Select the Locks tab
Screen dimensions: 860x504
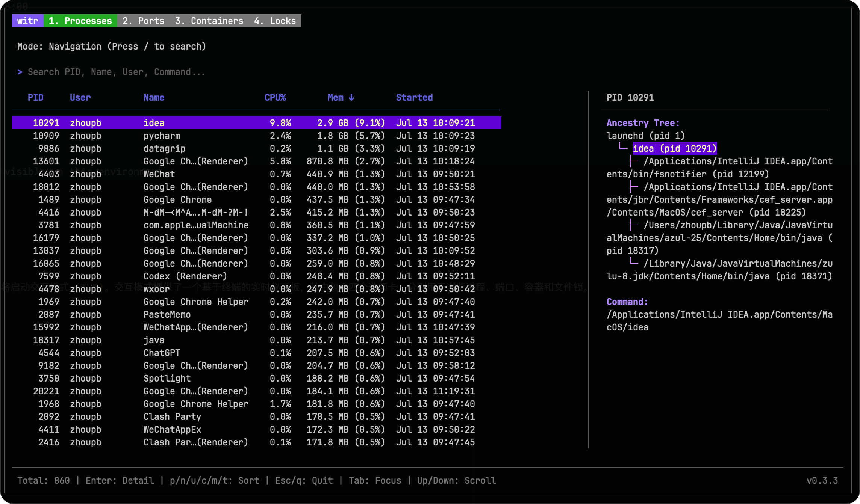tap(275, 21)
